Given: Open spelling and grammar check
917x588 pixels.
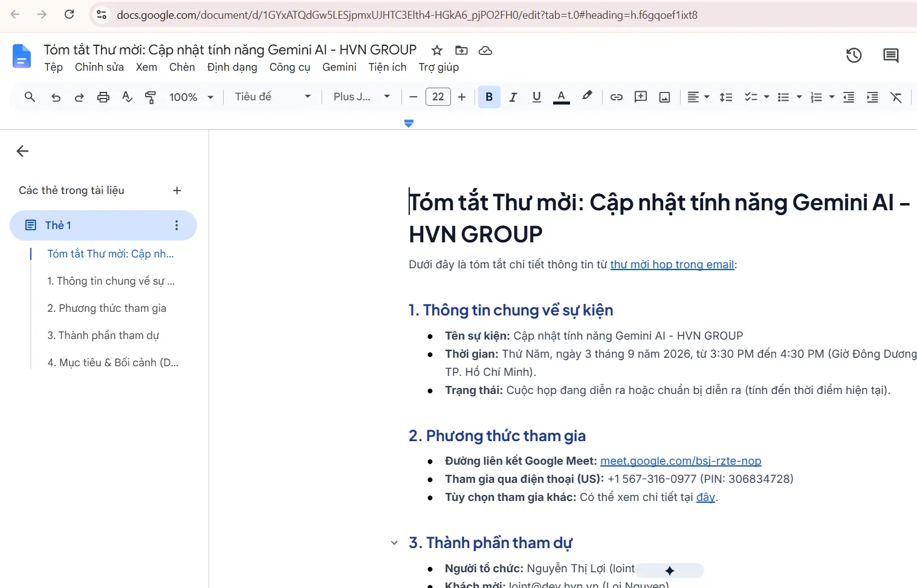Looking at the screenshot, I should pos(127,97).
